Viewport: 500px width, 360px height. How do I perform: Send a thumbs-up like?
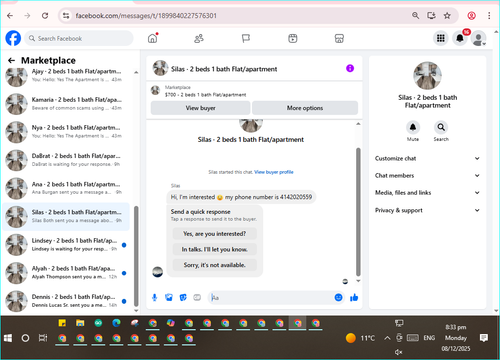(x=354, y=297)
